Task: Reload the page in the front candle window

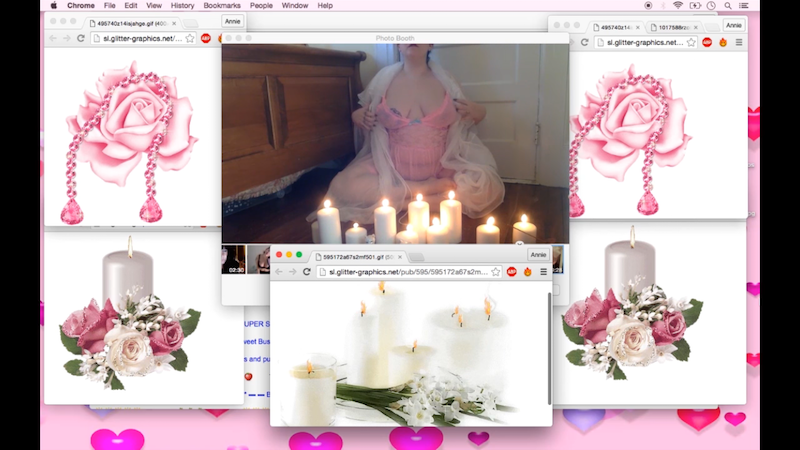Action: tap(308, 271)
